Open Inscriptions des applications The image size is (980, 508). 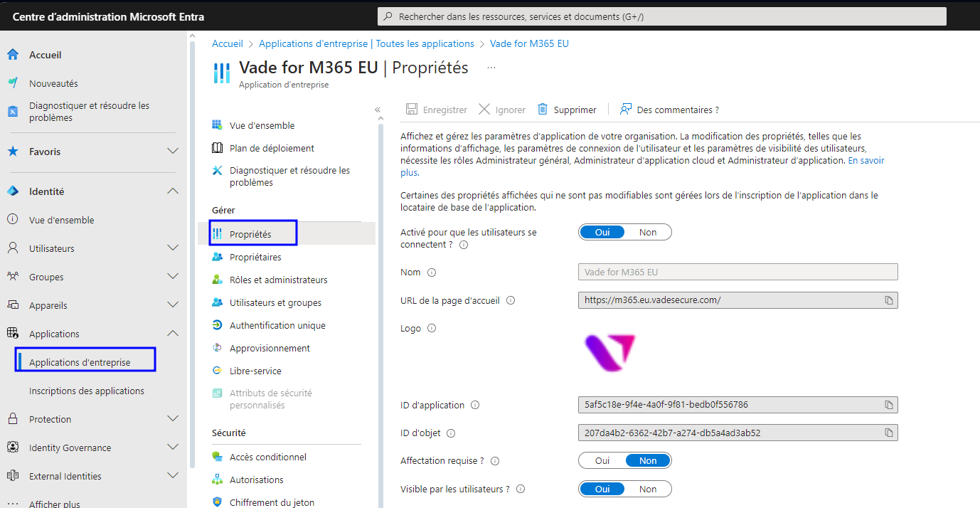(x=87, y=391)
